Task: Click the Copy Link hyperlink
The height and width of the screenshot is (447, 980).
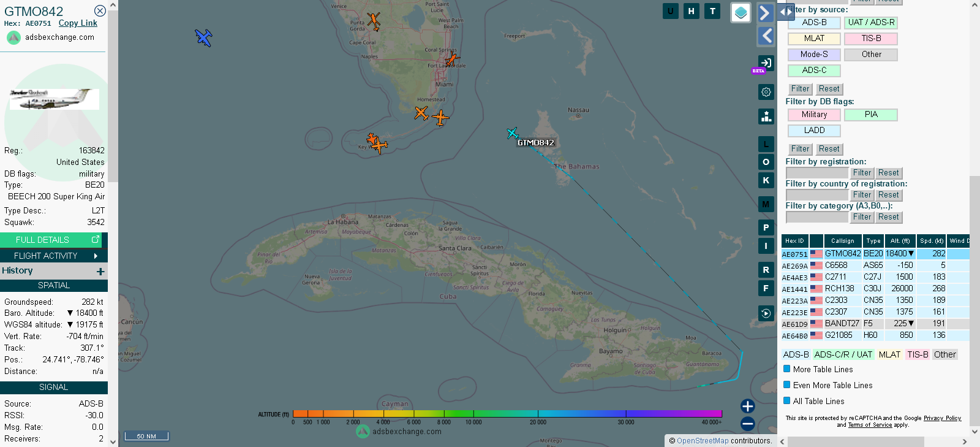Action: coord(78,23)
